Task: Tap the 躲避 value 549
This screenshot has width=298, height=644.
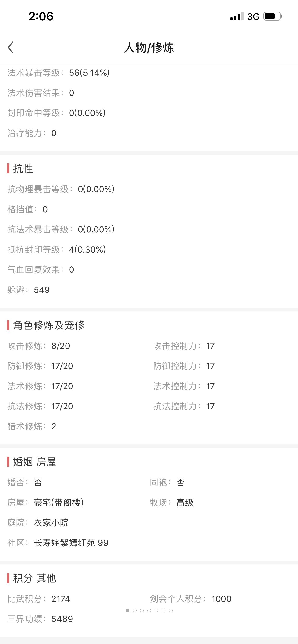Action: (x=42, y=290)
